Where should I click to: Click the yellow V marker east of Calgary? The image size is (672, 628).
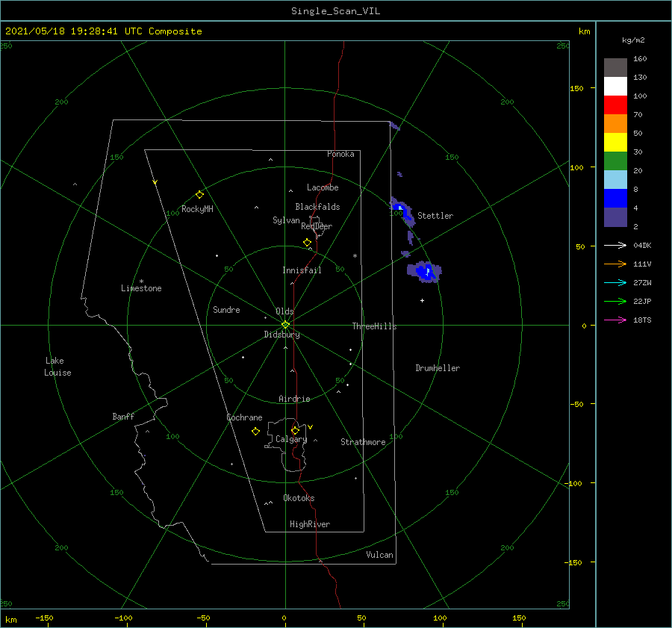pyautogui.click(x=311, y=427)
